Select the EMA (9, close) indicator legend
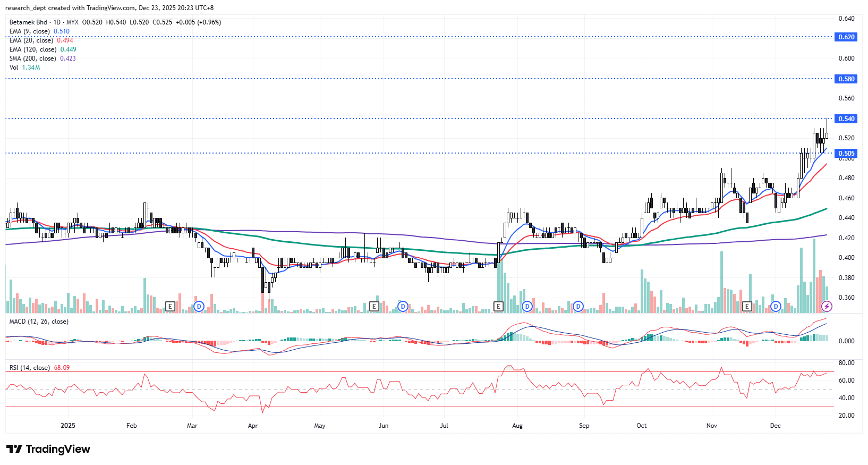The height and width of the screenshot is (465, 868). click(x=30, y=31)
